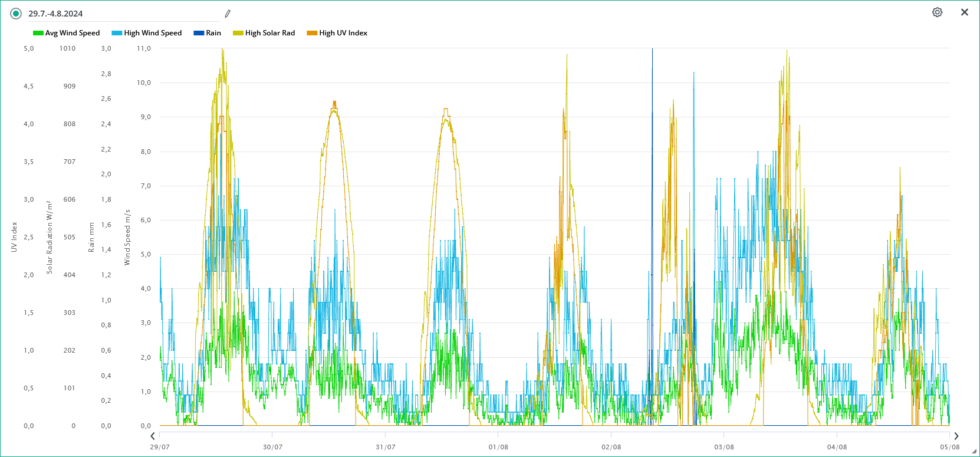Click the 30/07 date label on x-axis

tap(272, 447)
